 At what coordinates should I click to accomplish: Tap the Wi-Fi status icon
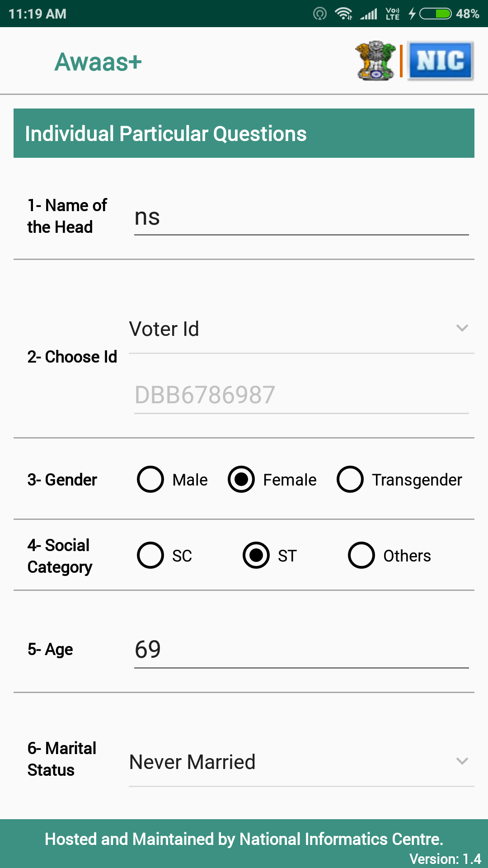[343, 14]
